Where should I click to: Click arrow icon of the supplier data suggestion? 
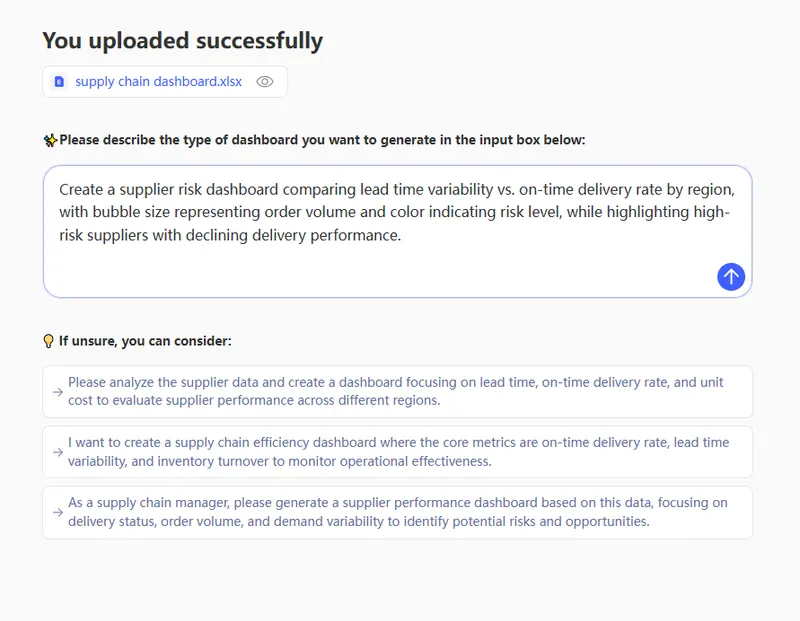coord(58,391)
